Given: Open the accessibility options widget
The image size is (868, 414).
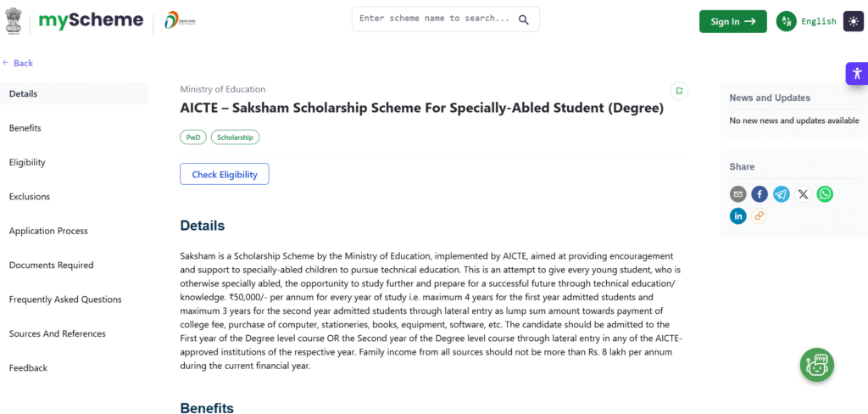Looking at the screenshot, I should [856, 74].
